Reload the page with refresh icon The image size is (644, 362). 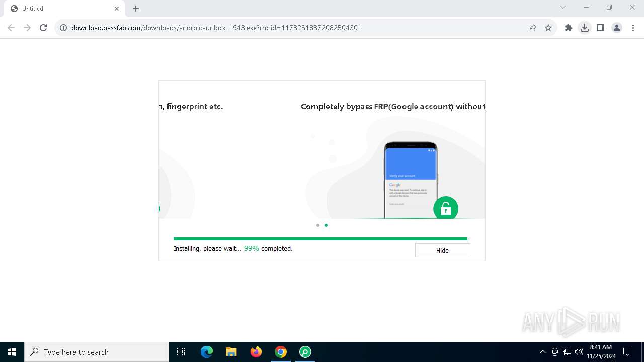click(x=43, y=28)
